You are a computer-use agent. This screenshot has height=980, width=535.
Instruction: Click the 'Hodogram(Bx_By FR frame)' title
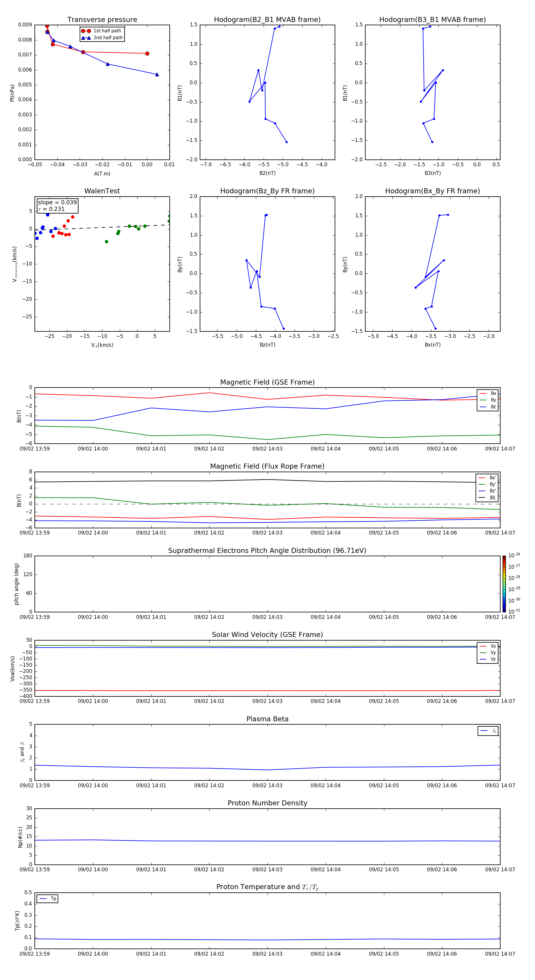[x=432, y=191]
